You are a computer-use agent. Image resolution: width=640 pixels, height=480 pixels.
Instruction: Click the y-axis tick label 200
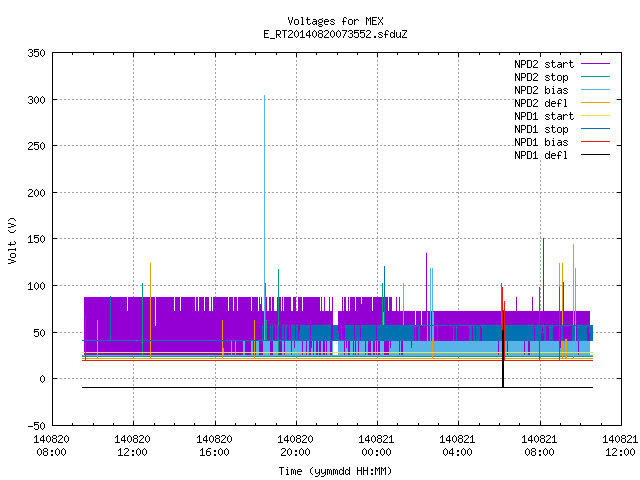(36, 193)
